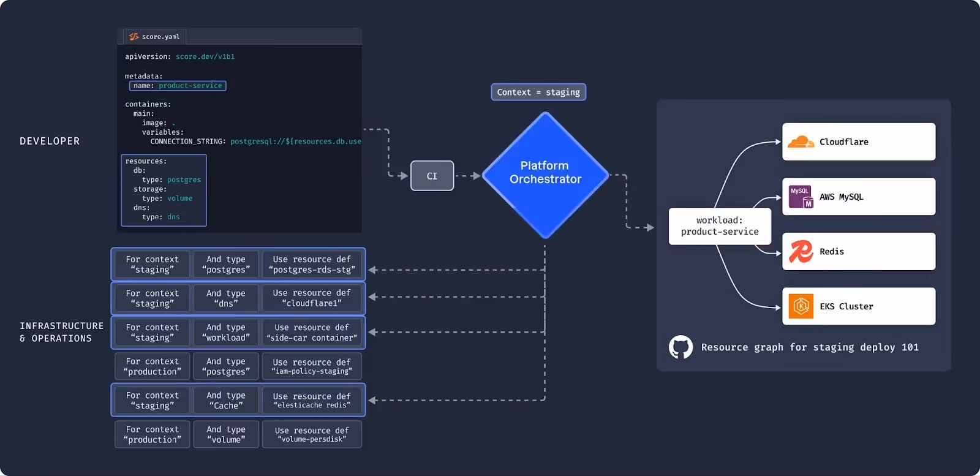Click the score.yaml file icon
The image size is (980, 476).
point(134,37)
